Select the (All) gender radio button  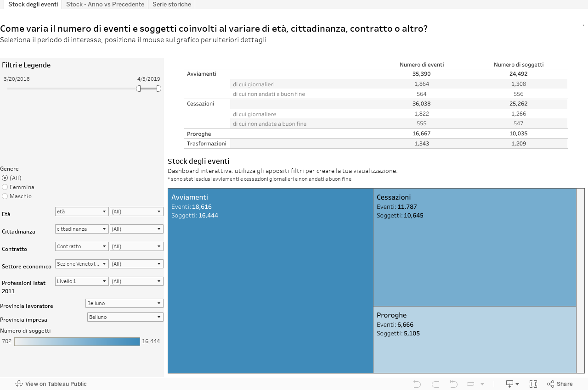tap(5, 178)
